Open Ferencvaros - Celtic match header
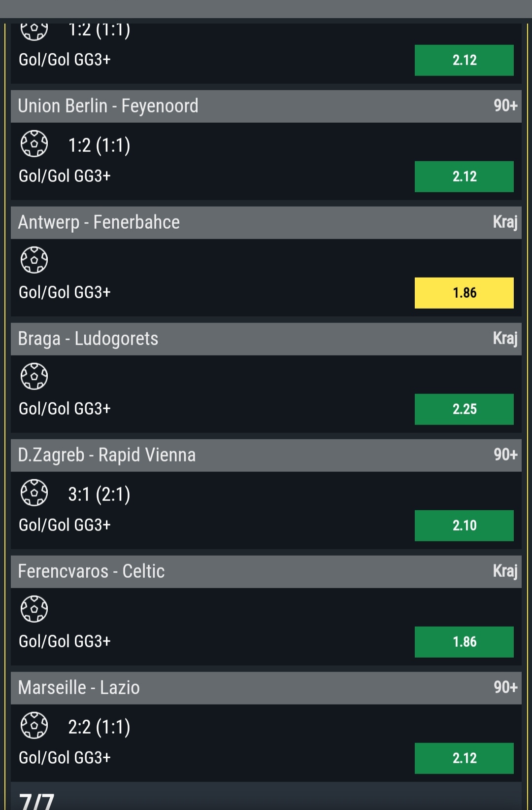Viewport: 532px width, 810px height. [x=92, y=571]
